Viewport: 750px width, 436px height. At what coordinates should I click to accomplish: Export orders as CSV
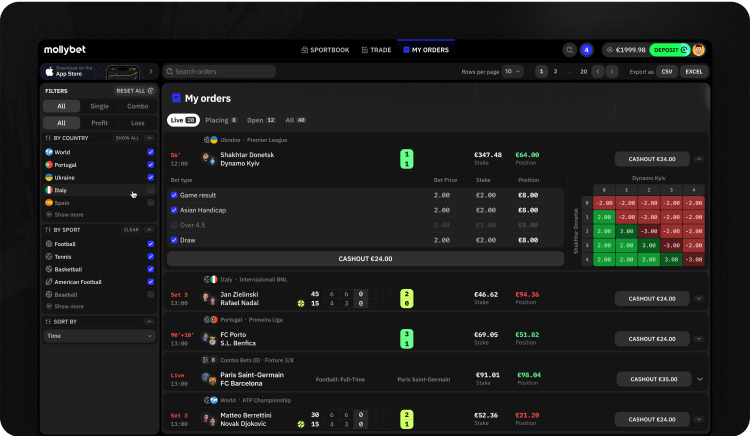click(667, 72)
